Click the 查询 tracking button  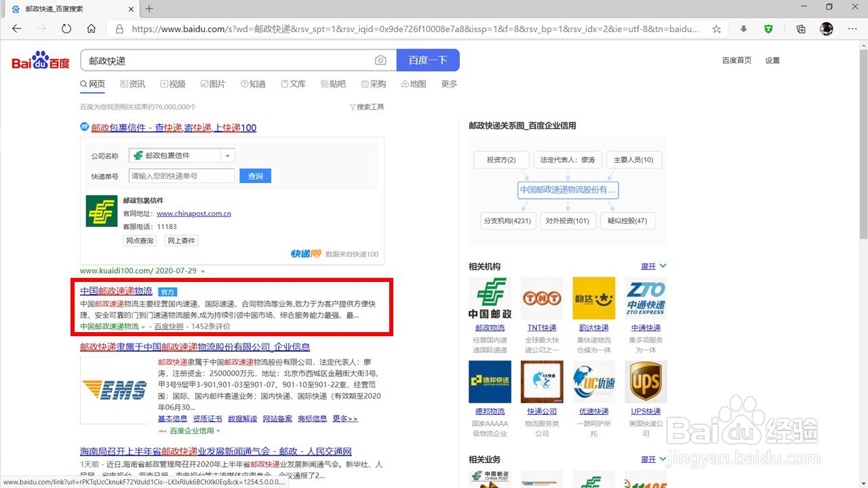click(x=255, y=175)
